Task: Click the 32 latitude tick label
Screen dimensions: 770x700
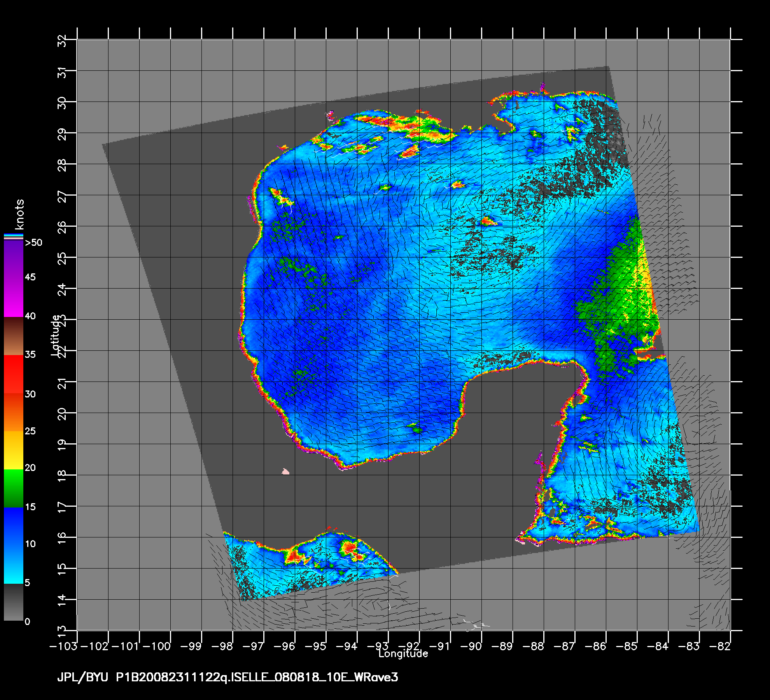Action: (62, 41)
